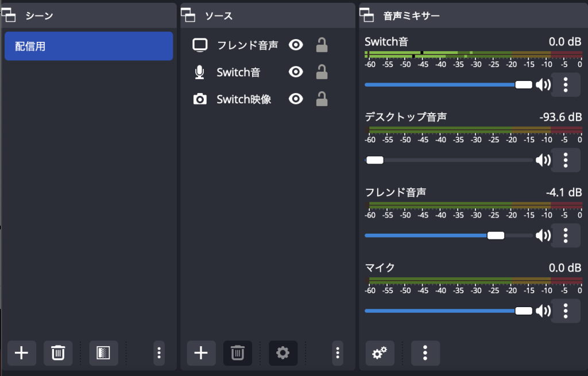
Task: Click camera icon of Switch映像 source
Action: tap(200, 99)
